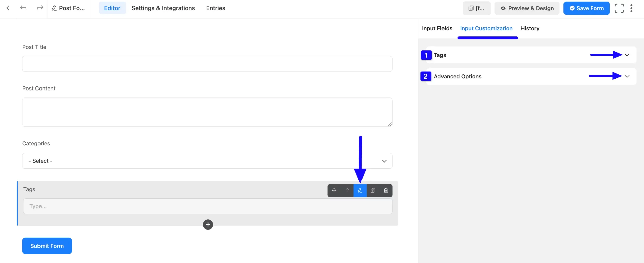Save the form
The height and width of the screenshot is (263, 644).
[586, 8]
